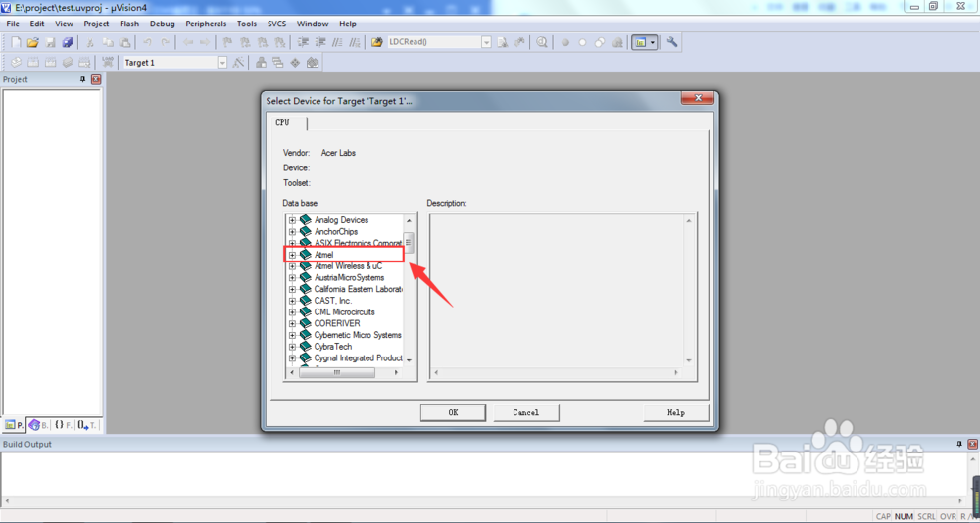Open the File menu
The height and width of the screenshot is (523, 980).
13,24
